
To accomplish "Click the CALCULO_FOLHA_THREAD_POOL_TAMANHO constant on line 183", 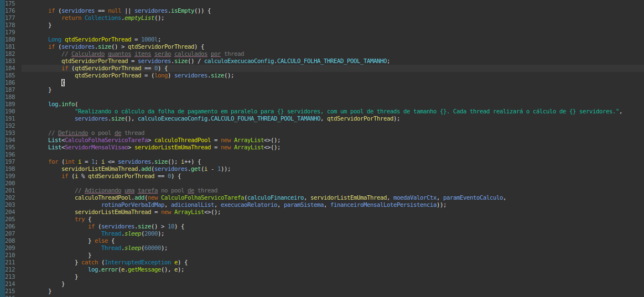I will tap(332, 61).
